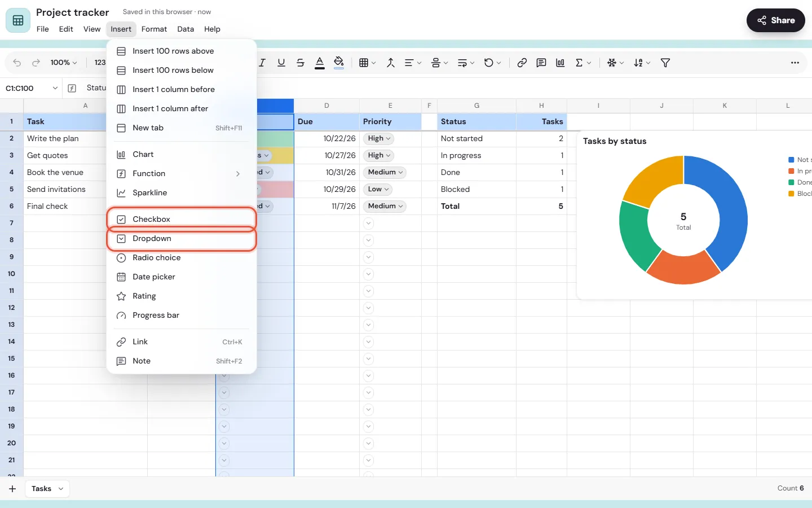
Task: Open the File menu
Action: pos(43,29)
